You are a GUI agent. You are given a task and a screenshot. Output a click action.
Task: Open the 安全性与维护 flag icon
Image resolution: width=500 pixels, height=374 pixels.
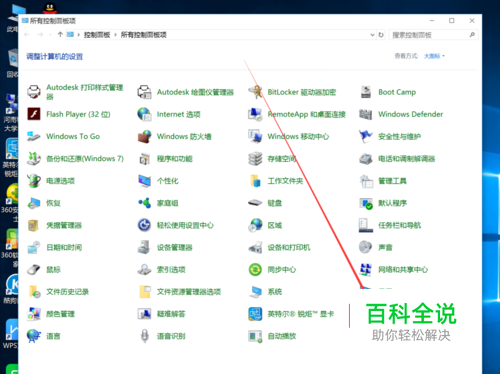366,136
